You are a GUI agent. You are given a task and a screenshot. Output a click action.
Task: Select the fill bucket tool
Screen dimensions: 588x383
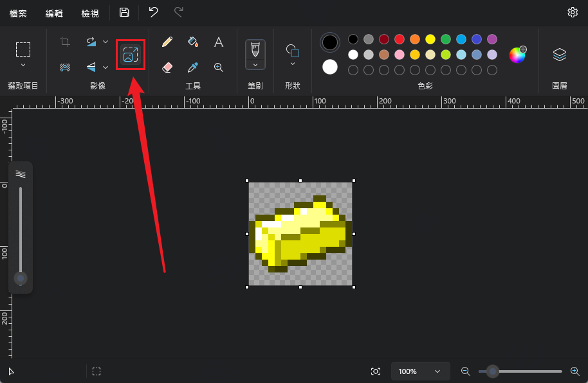click(193, 42)
